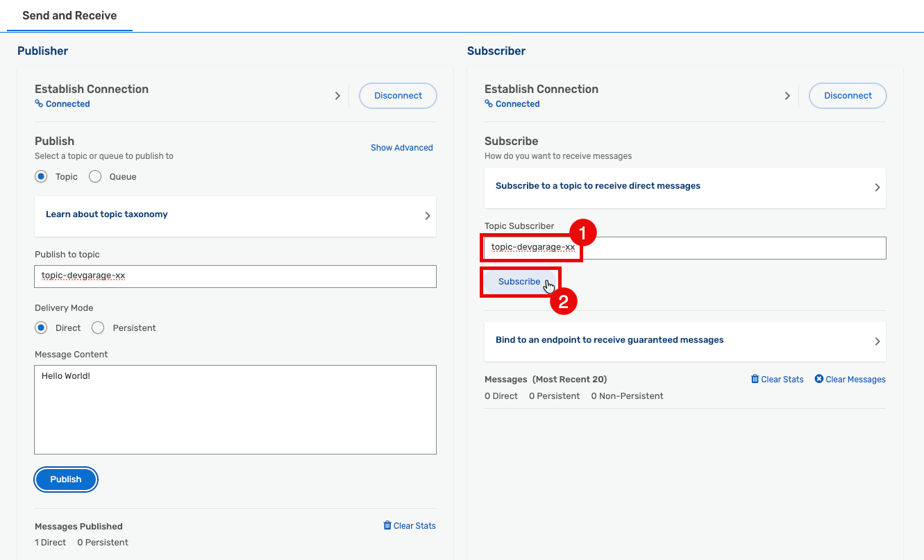The height and width of the screenshot is (560, 924).
Task: Click the Subscriber '0 Direct' count
Action: (501, 396)
